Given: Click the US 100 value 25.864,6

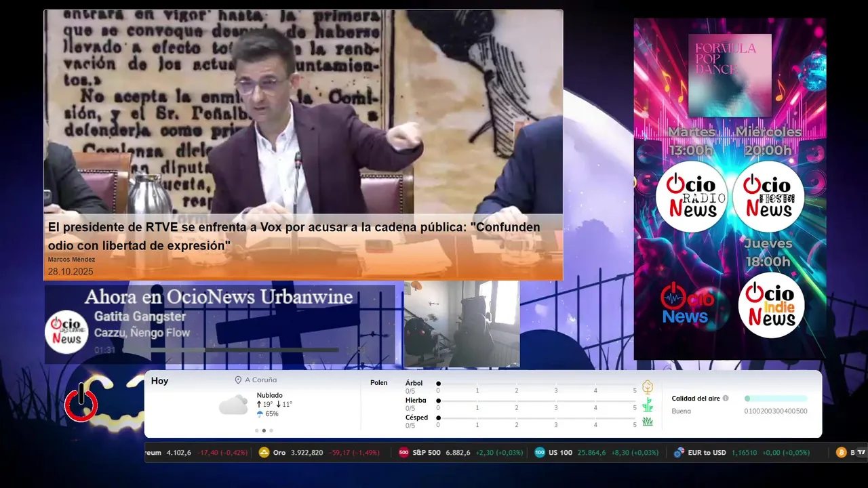Looking at the screenshot, I should coord(592,453).
